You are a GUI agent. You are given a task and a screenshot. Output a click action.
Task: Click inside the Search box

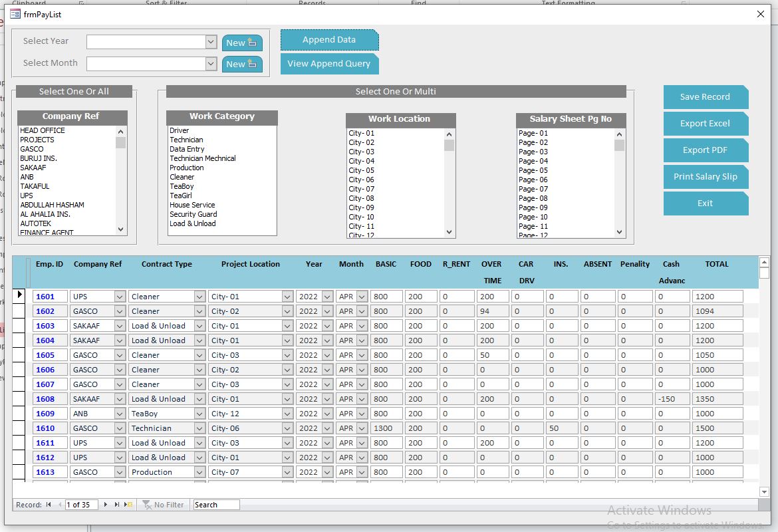[215, 504]
